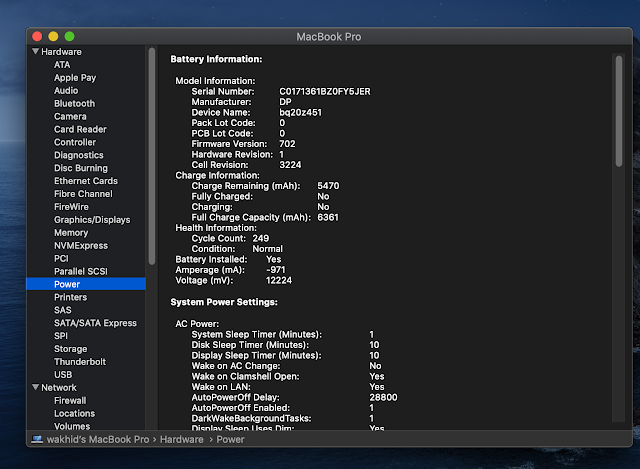Click Manufacturer value DP
The image size is (640, 469).
click(x=285, y=102)
